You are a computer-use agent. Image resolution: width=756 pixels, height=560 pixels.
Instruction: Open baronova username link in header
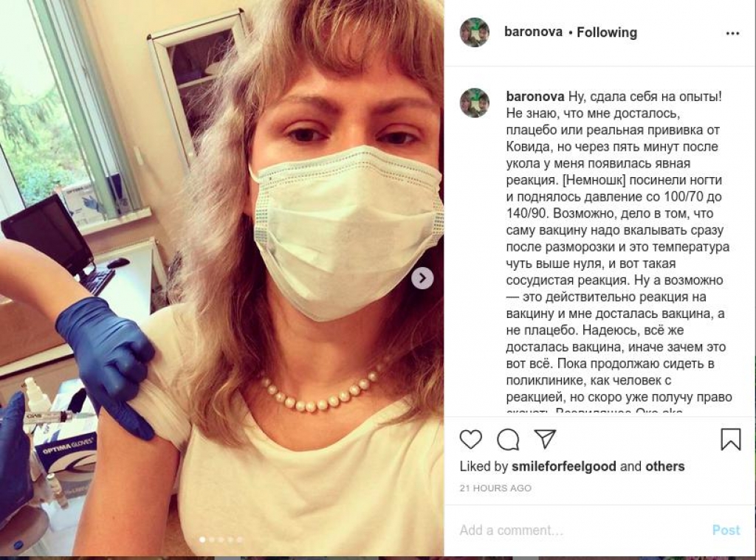coord(533,32)
